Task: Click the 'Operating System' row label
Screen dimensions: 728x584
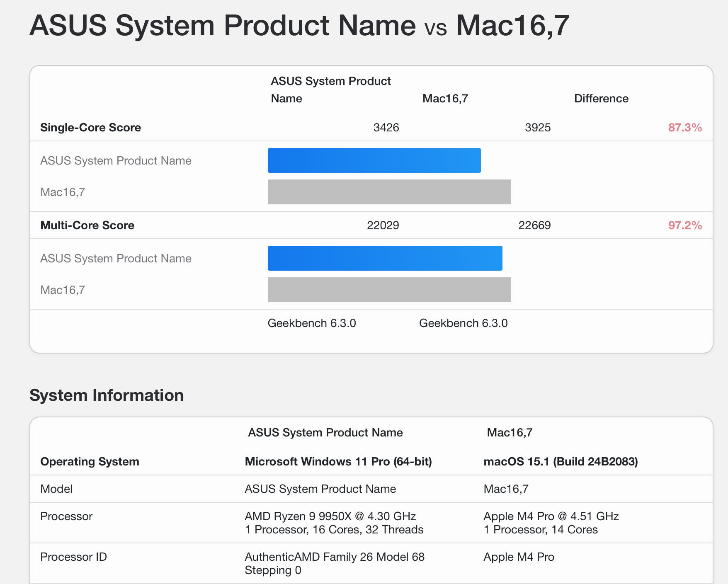Action: [90, 461]
